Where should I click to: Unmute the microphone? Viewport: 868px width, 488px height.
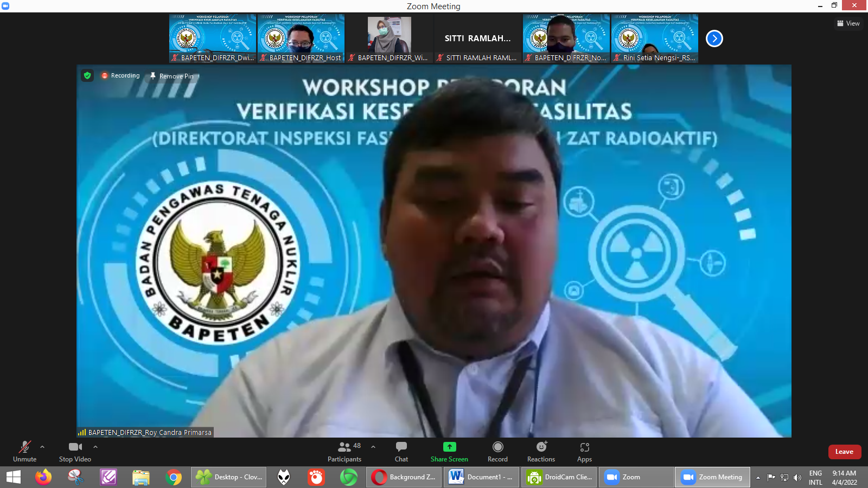(x=24, y=452)
